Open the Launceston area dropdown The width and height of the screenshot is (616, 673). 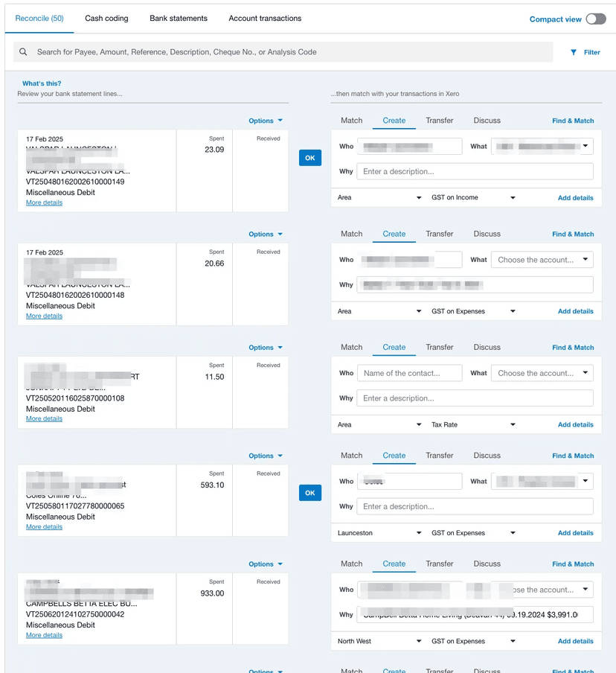(x=377, y=533)
